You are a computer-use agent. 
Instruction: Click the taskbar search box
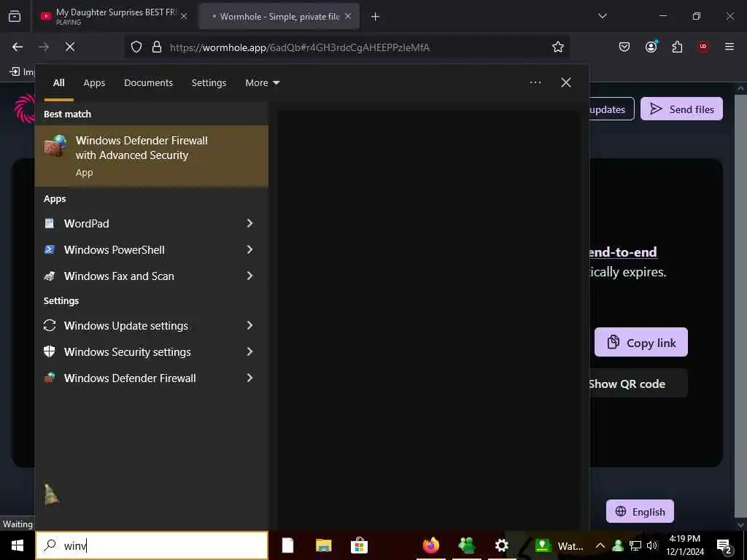pyautogui.click(x=152, y=545)
